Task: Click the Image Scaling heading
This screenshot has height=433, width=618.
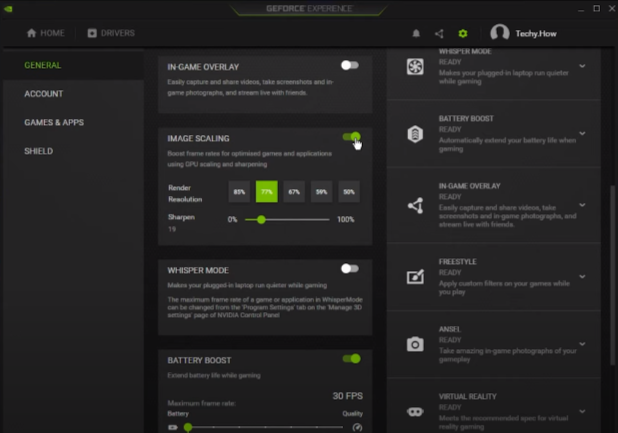Action: [x=198, y=139]
